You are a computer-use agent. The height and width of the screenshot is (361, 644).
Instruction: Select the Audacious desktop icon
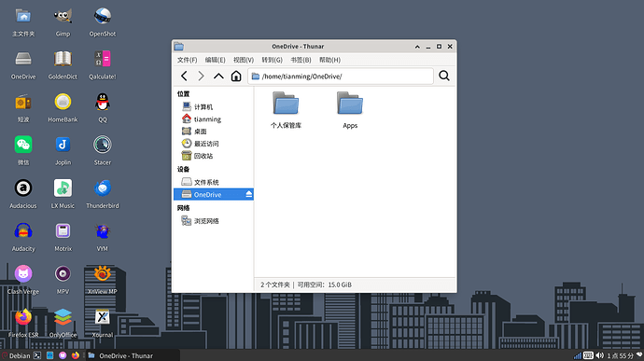(23, 194)
